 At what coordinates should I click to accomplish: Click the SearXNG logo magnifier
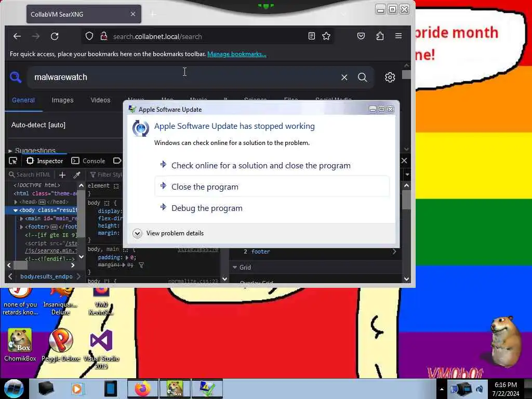tap(15, 77)
